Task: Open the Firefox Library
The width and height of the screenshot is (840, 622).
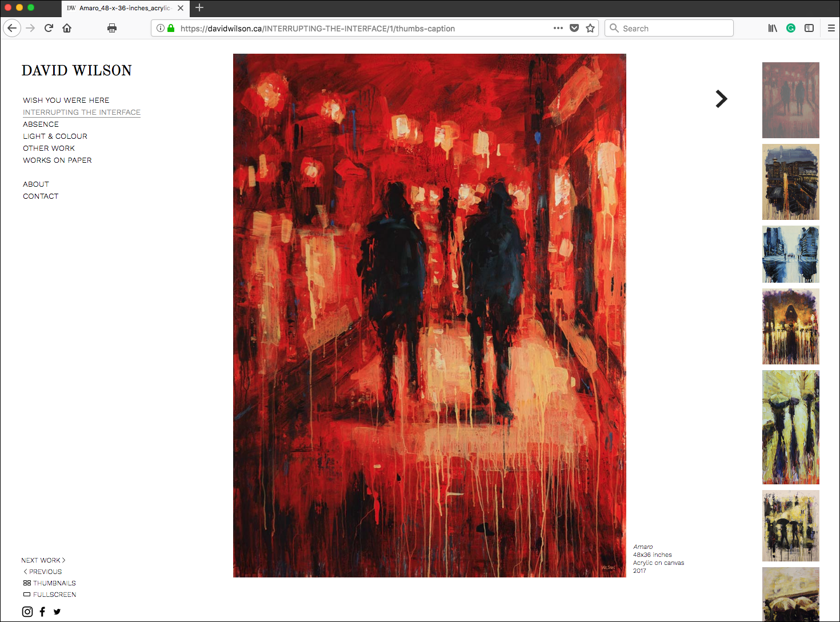Action: tap(773, 27)
